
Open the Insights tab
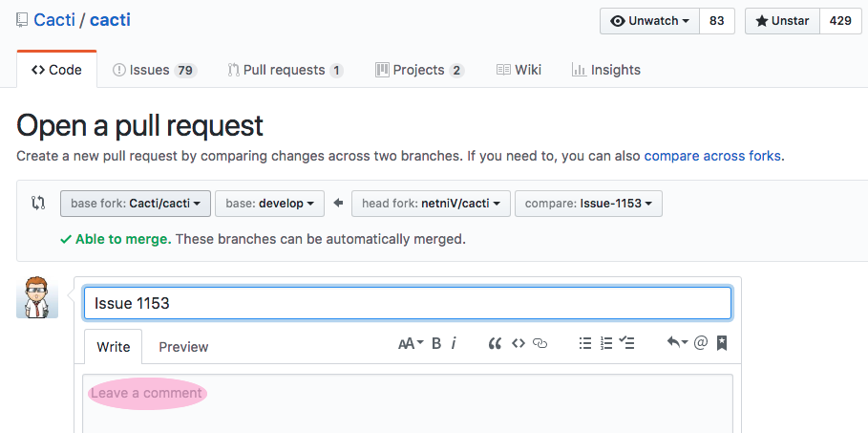tap(606, 70)
